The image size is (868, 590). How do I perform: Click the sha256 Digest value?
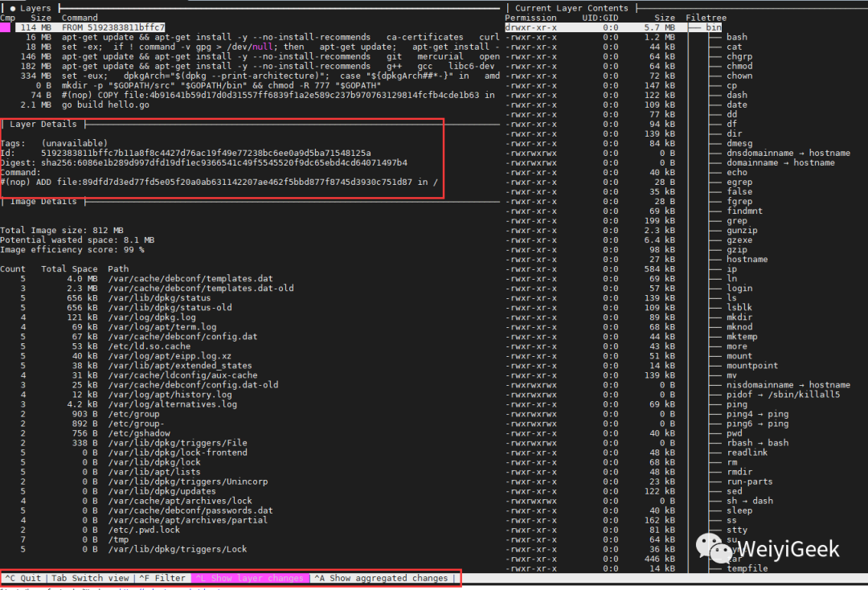coord(224,162)
